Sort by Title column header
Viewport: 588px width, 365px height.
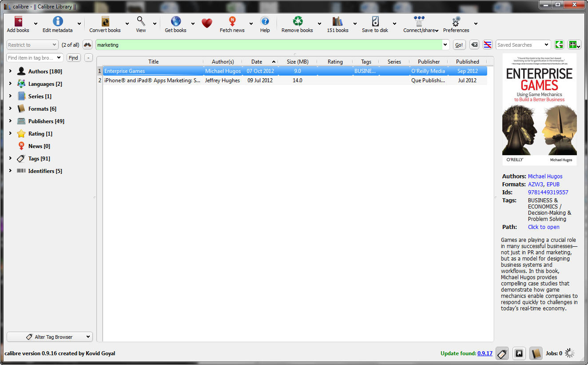tap(153, 62)
